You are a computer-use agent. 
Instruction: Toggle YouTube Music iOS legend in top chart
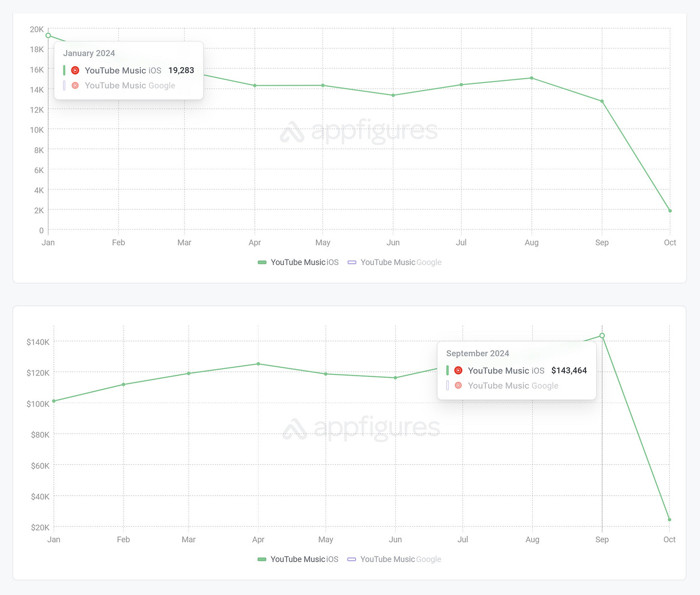pos(298,262)
